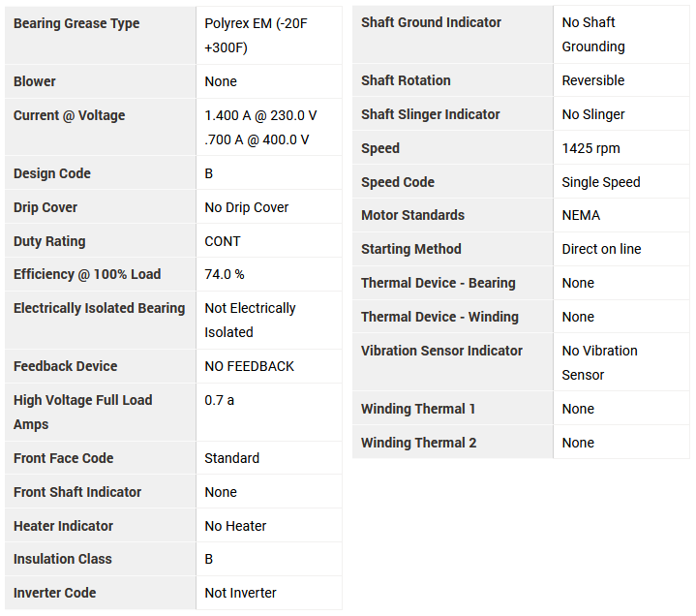The height and width of the screenshot is (616, 696).
Task: Select the Reversible shaft rotation value
Action: [593, 80]
